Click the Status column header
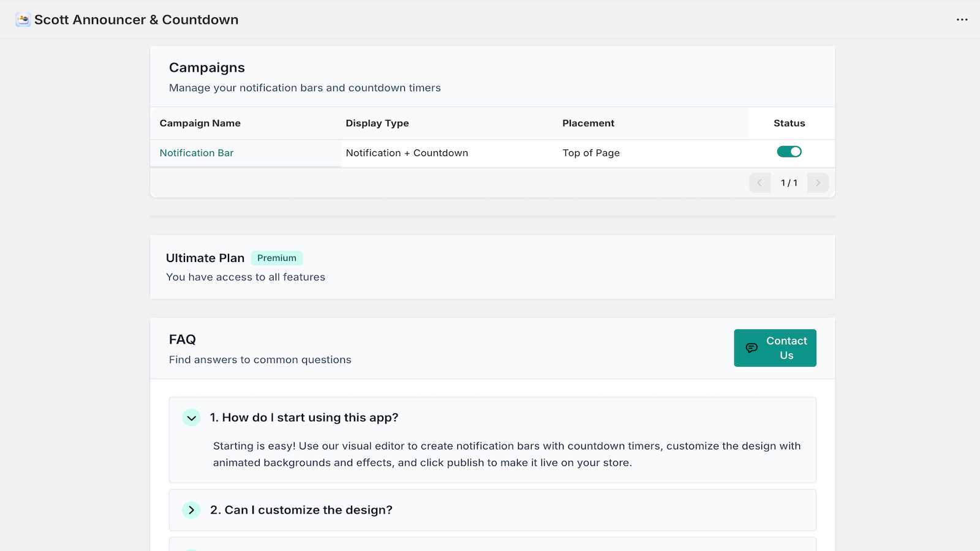980x551 pixels. click(x=789, y=123)
